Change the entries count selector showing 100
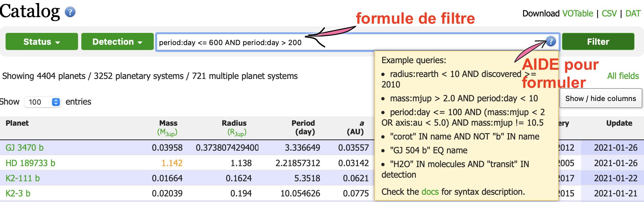The height and width of the screenshot is (202, 644). coord(43,102)
